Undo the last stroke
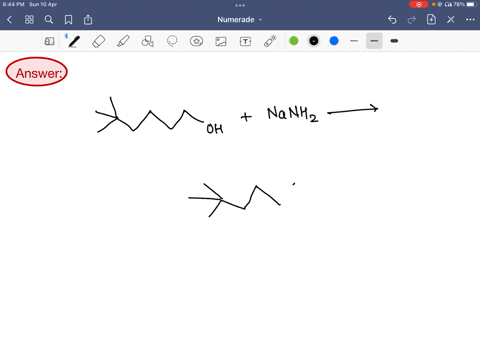Screen dimensions: 480x360 (x=392, y=20)
